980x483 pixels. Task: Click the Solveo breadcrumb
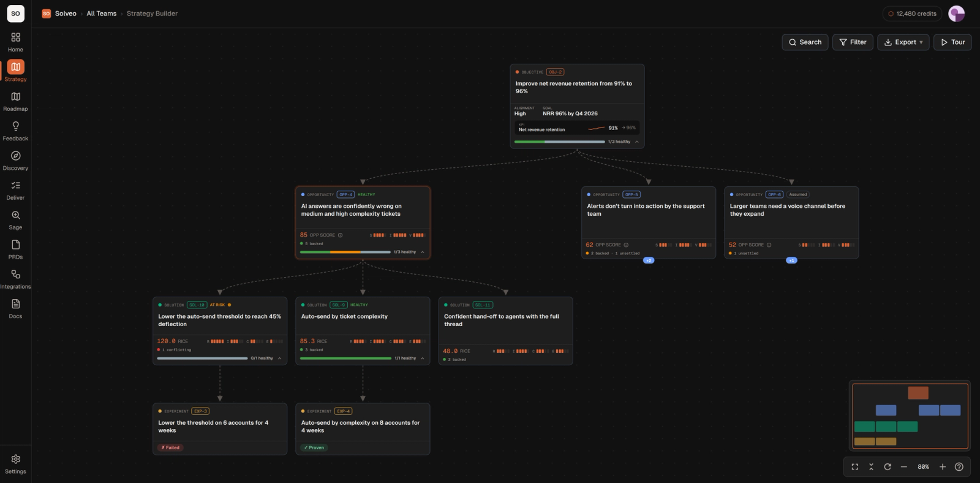click(x=66, y=13)
